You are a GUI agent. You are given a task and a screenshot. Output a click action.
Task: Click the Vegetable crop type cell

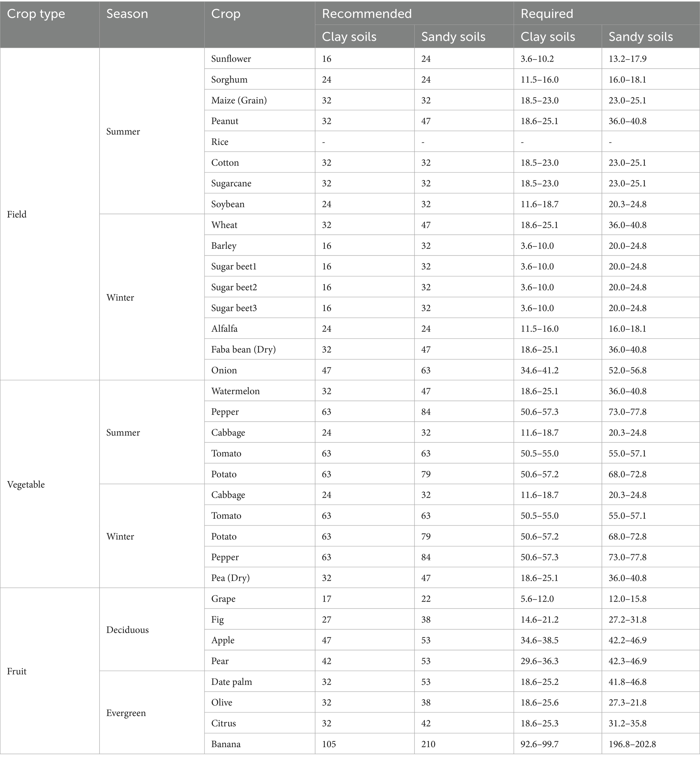(26, 485)
